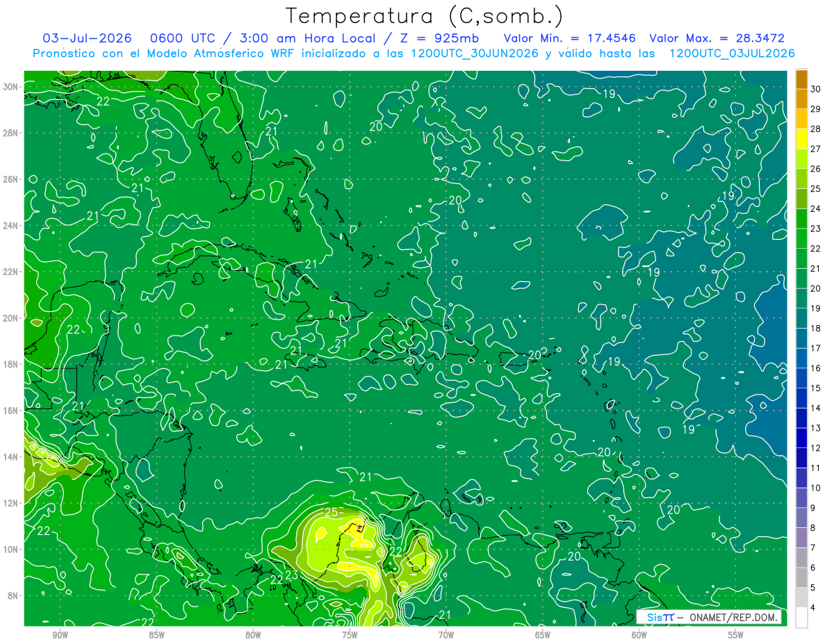Click the "5" value on the color legend
The height and width of the screenshot is (644, 834).
pos(814,588)
